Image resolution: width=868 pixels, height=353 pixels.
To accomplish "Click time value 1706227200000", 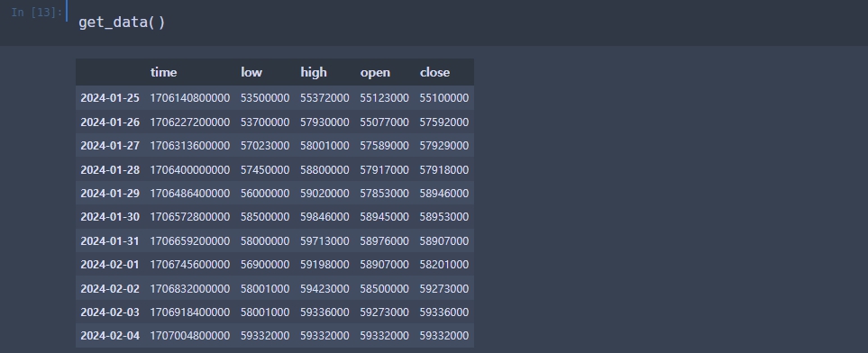I will click(190, 122).
